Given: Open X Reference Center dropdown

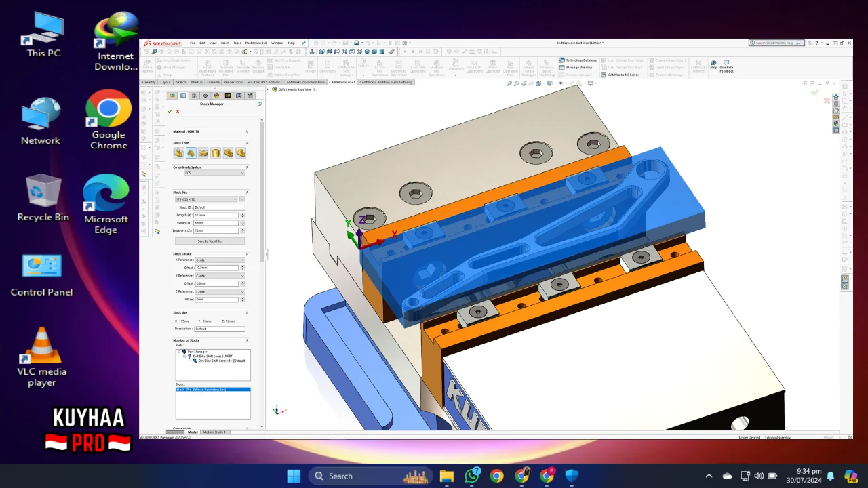Looking at the screenshot, I should [220, 260].
